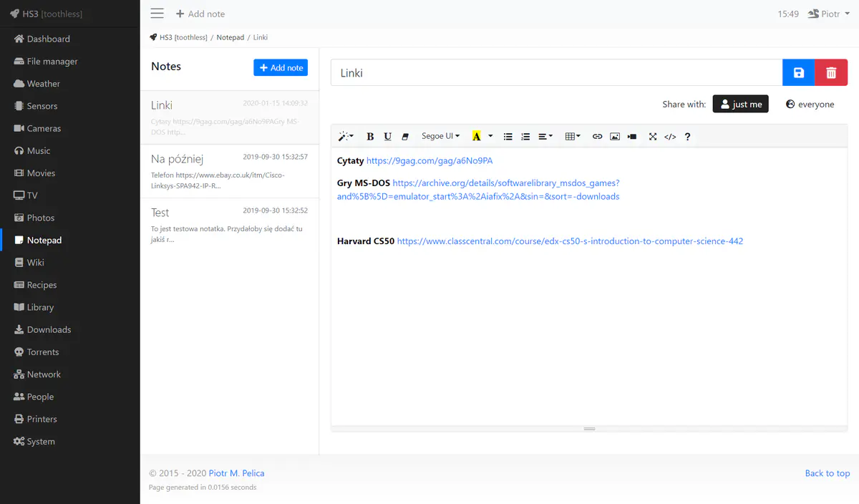Expand the table insert dropdown
This screenshot has height=504, width=859.
click(x=573, y=136)
